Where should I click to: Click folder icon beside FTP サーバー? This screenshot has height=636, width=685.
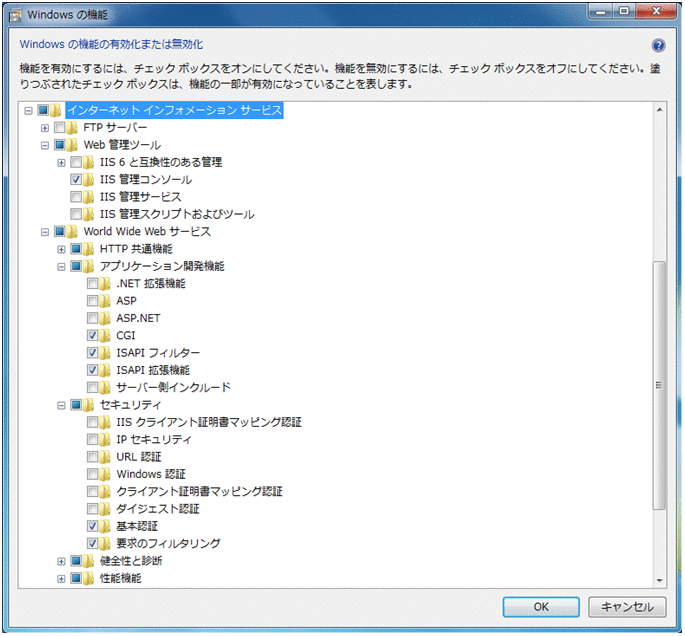pyautogui.click(x=72, y=128)
